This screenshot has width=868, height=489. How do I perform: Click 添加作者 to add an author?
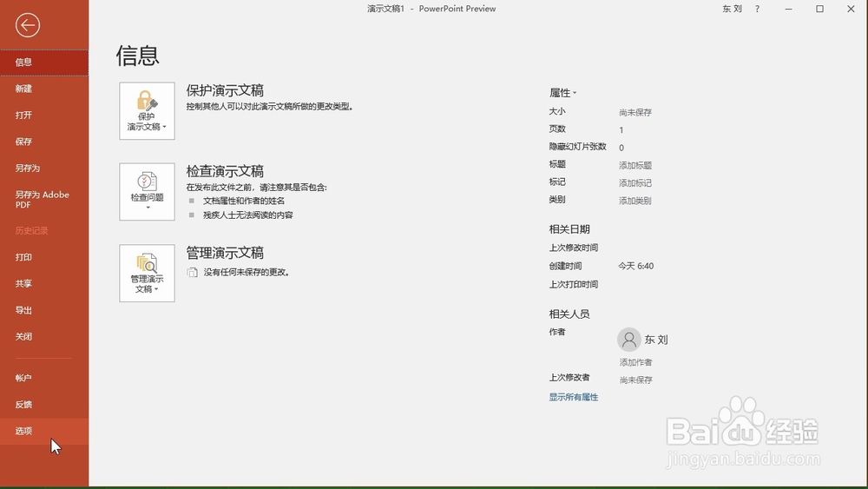635,362
